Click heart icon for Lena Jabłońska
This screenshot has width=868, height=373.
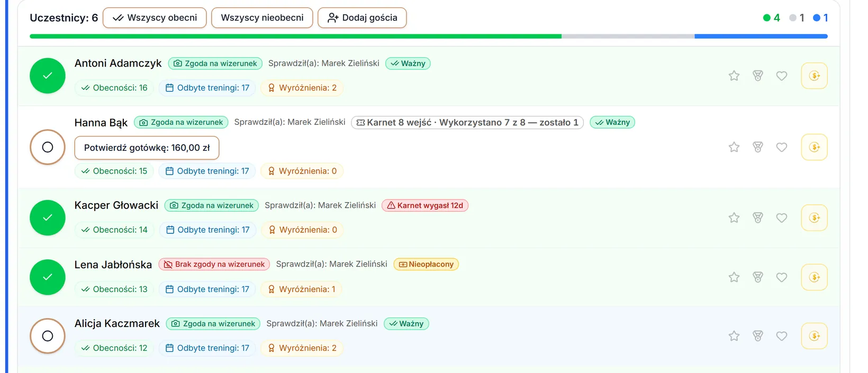click(782, 277)
